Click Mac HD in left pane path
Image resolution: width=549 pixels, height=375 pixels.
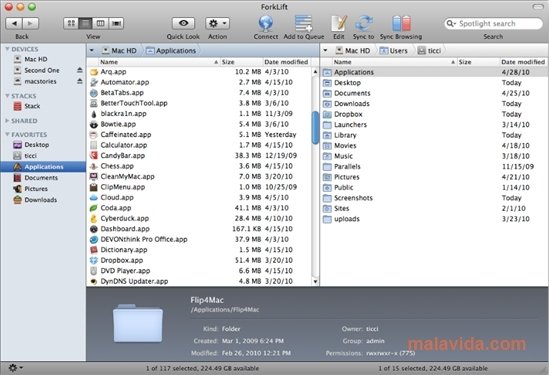119,51
